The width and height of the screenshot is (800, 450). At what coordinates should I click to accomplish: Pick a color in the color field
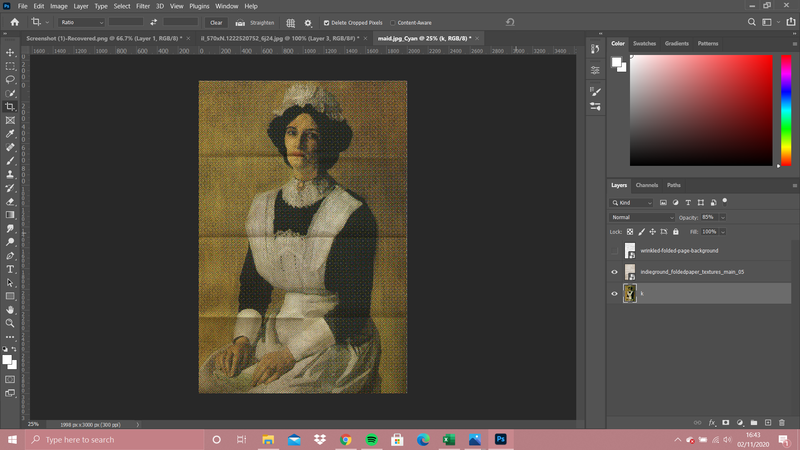point(701,110)
